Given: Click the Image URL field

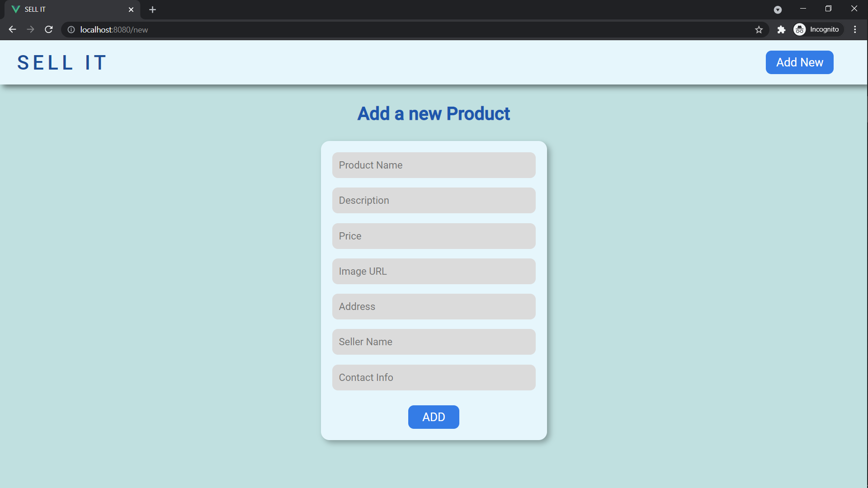Looking at the screenshot, I should tap(434, 271).
